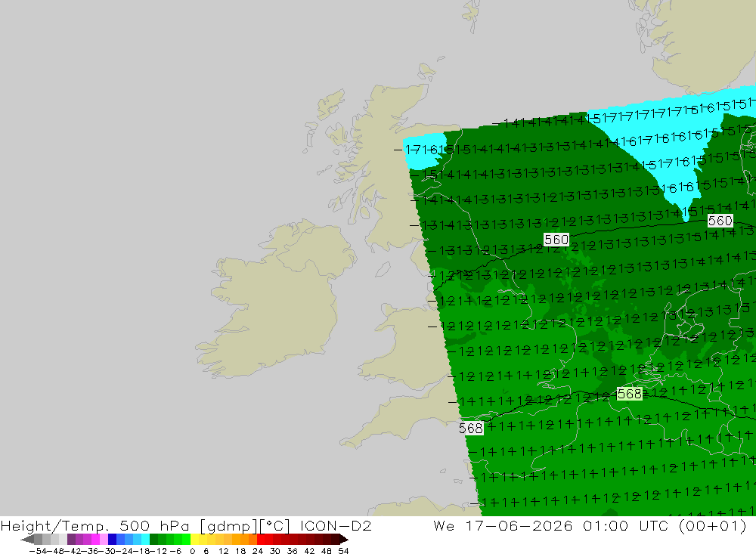Click the 560 contour label near the cyan tip
Viewport: 756px width, 554px height.
pos(720,221)
